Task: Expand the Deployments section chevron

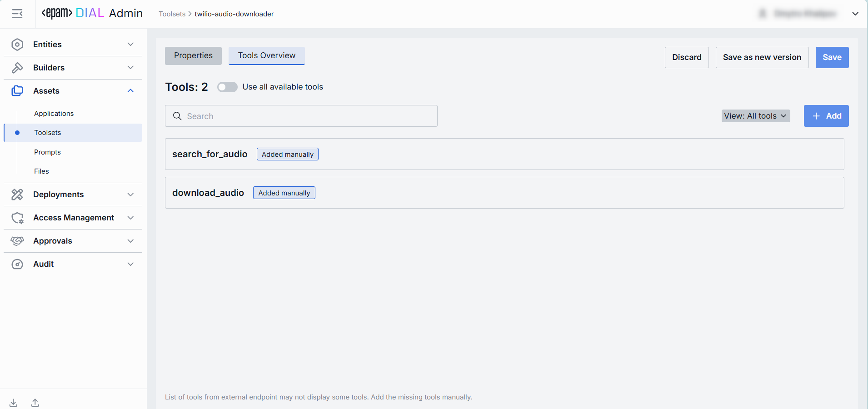Action: point(130,195)
